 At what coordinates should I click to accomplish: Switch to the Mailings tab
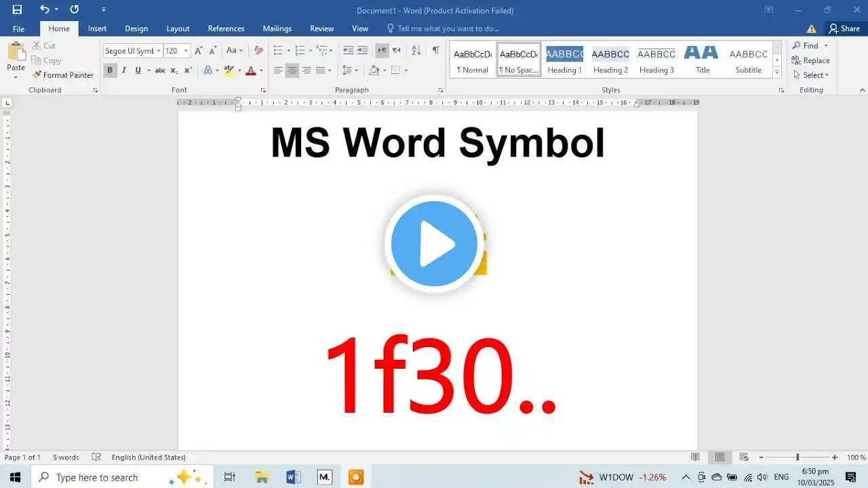coord(277,28)
